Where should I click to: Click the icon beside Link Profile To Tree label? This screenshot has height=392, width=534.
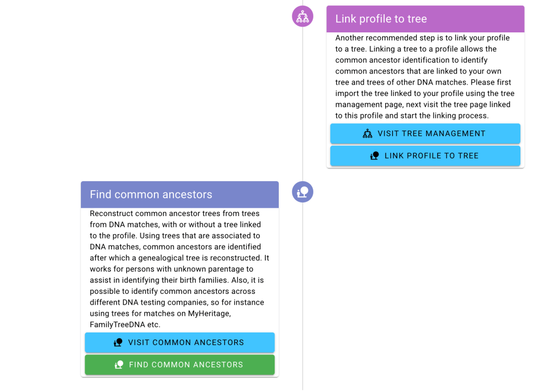coord(374,156)
